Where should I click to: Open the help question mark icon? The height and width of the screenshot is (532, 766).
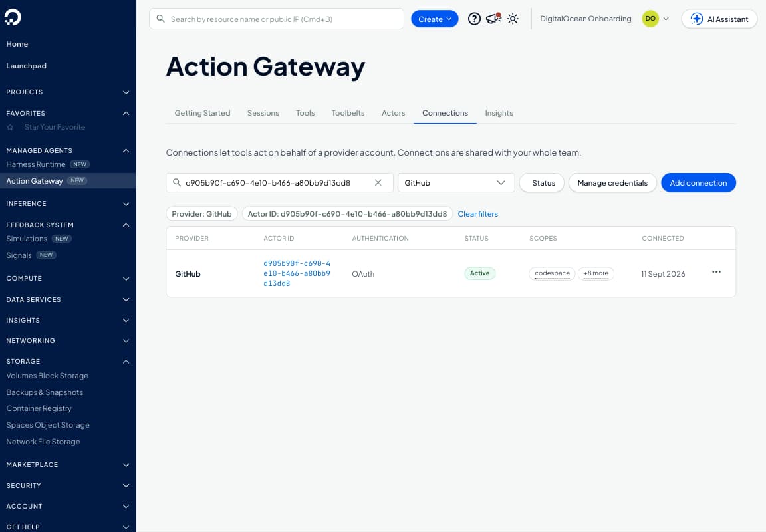pos(474,19)
